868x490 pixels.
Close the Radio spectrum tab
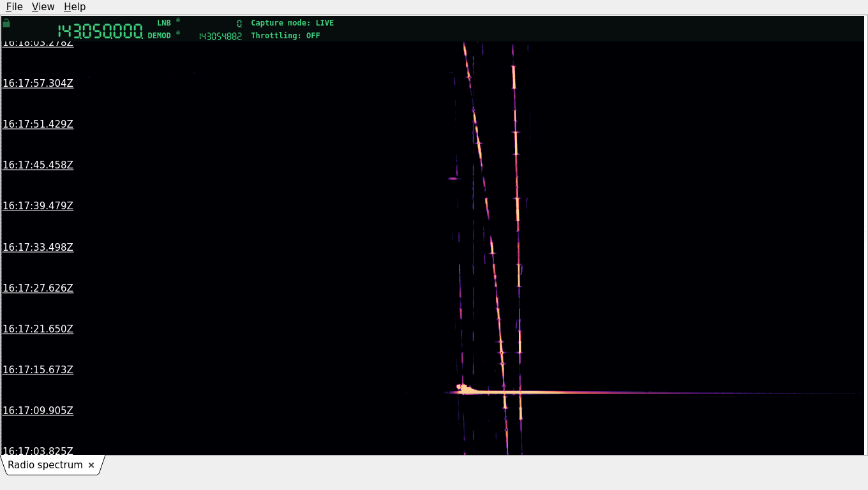[91, 465]
